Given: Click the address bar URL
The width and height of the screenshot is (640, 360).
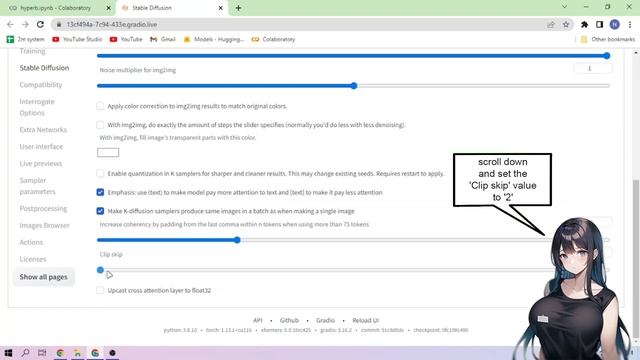Looking at the screenshot, I should pos(112,24).
